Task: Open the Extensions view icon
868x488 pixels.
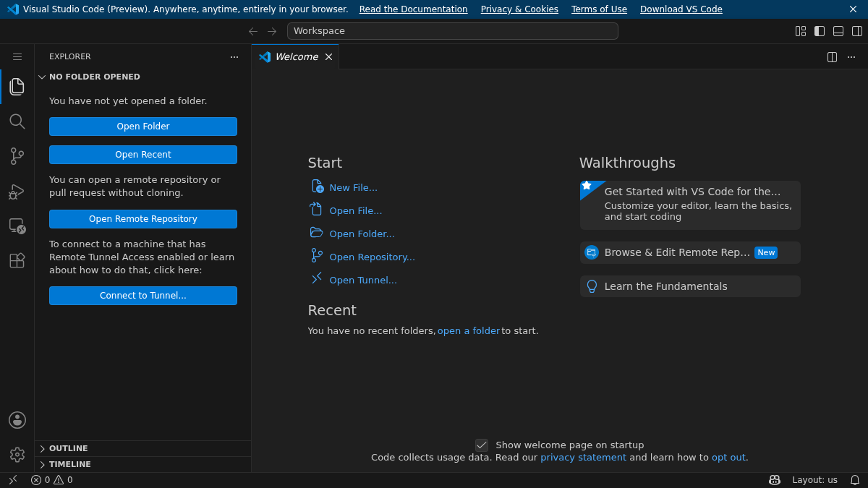Action: click(x=17, y=260)
